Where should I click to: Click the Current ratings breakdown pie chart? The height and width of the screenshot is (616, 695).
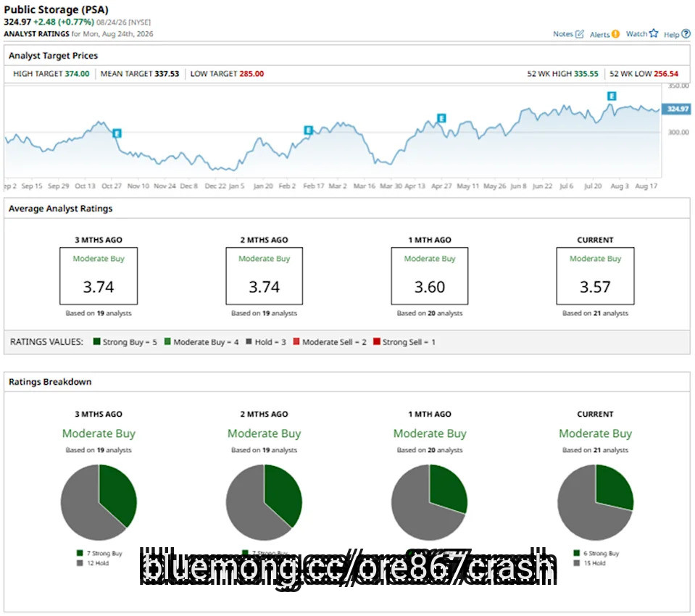click(595, 502)
